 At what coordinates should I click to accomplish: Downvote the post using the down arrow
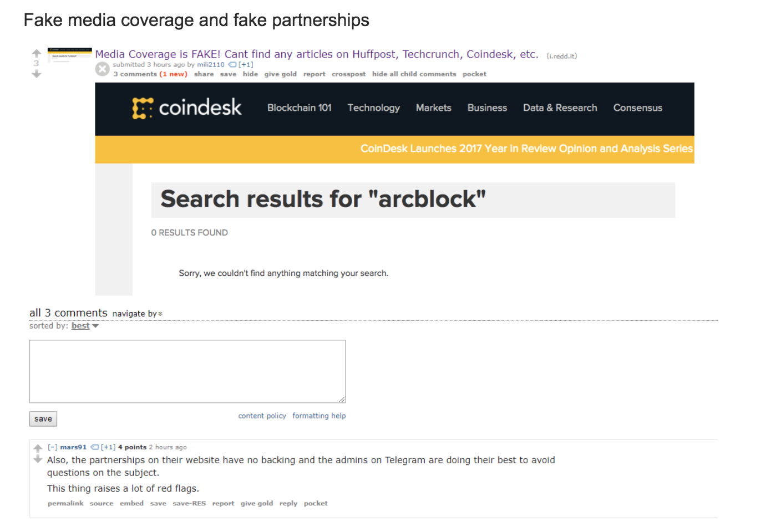click(36, 74)
